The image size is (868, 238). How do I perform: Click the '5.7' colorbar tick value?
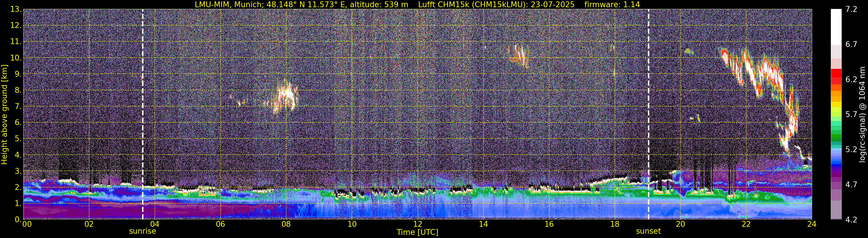pos(851,115)
